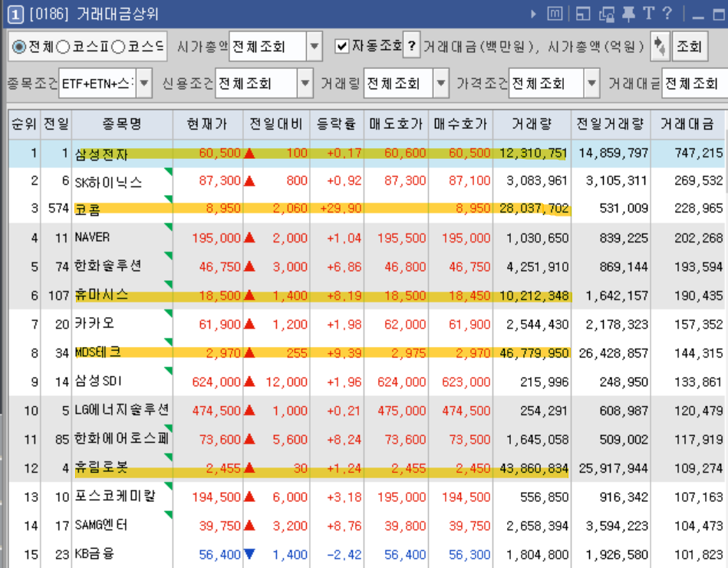This screenshot has width=728, height=568.
Task: Open the 시가총액 전체조회 dropdown
Action: [315, 46]
